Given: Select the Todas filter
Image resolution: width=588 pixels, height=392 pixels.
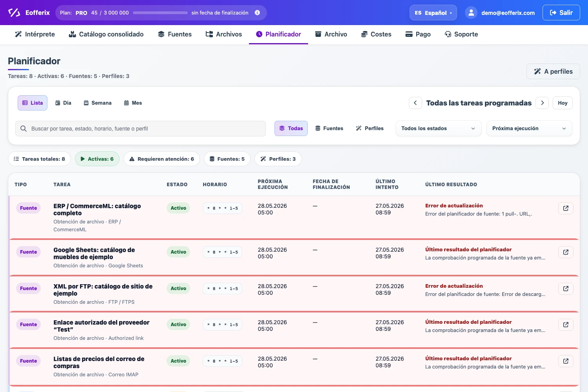Looking at the screenshot, I should point(291,128).
